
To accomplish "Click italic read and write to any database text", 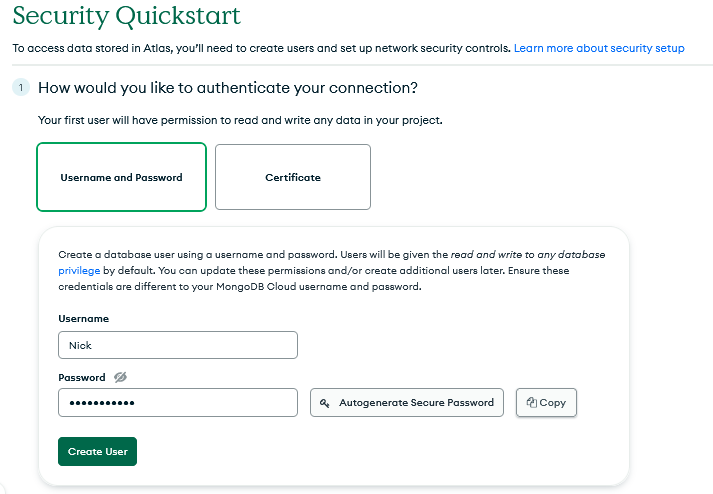I will click(528, 255).
